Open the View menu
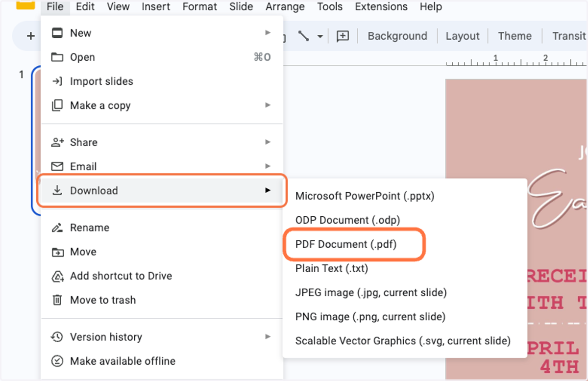Image resolution: width=588 pixels, height=381 pixels. pyautogui.click(x=118, y=7)
